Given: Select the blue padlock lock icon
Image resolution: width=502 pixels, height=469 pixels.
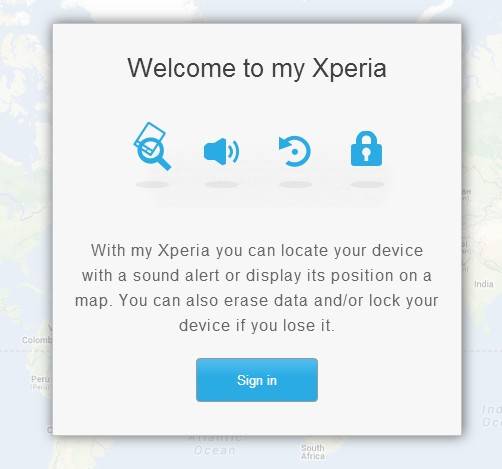Looking at the screenshot, I should (366, 149).
